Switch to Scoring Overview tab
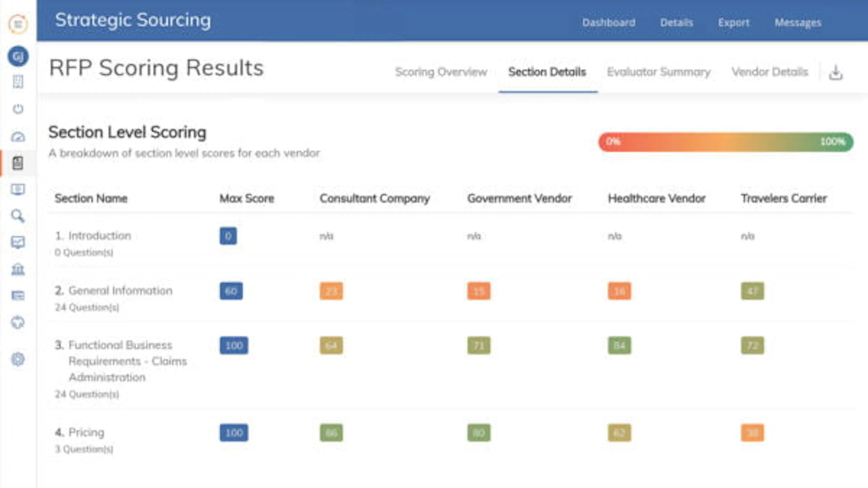 click(x=441, y=72)
